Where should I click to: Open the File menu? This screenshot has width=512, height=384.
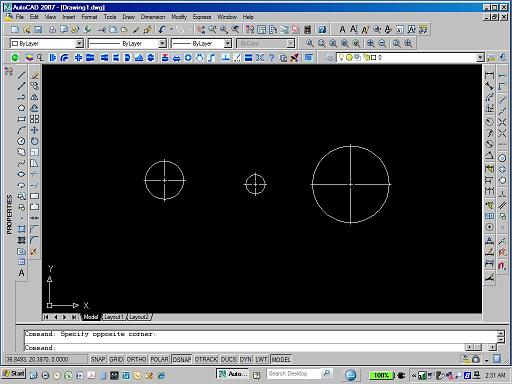click(20, 17)
